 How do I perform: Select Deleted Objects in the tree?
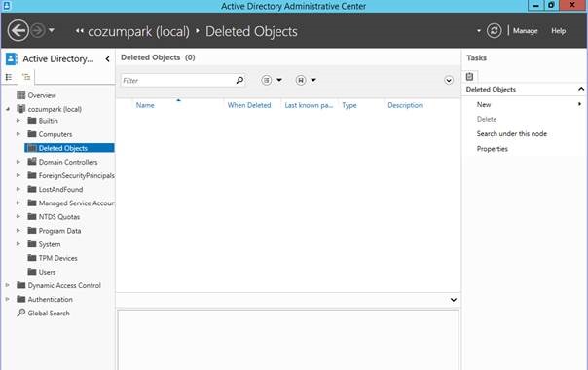(69, 148)
